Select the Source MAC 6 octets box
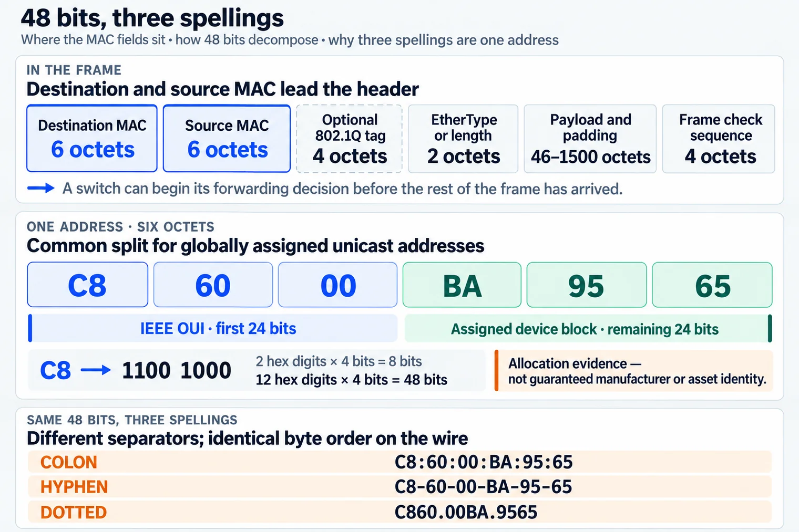799x532 pixels. point(227,139)
